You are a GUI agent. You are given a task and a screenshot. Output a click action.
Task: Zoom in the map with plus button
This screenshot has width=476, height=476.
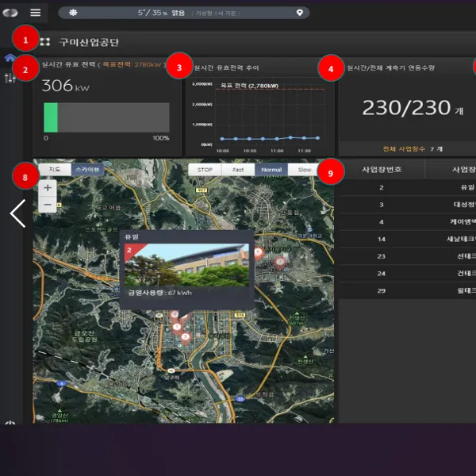tap(47, 188)
